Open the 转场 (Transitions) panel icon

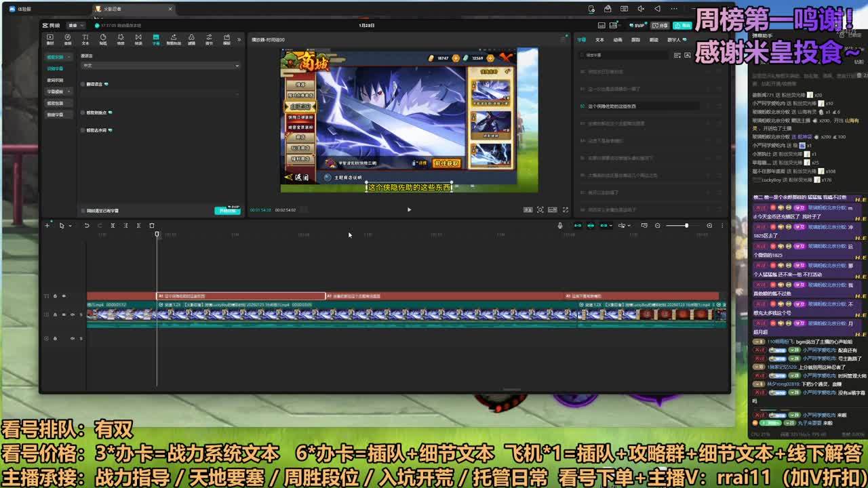(138, 39)
